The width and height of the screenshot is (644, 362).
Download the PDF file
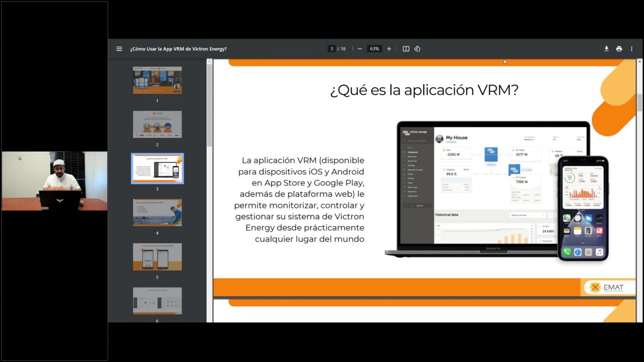pos(606,49)
